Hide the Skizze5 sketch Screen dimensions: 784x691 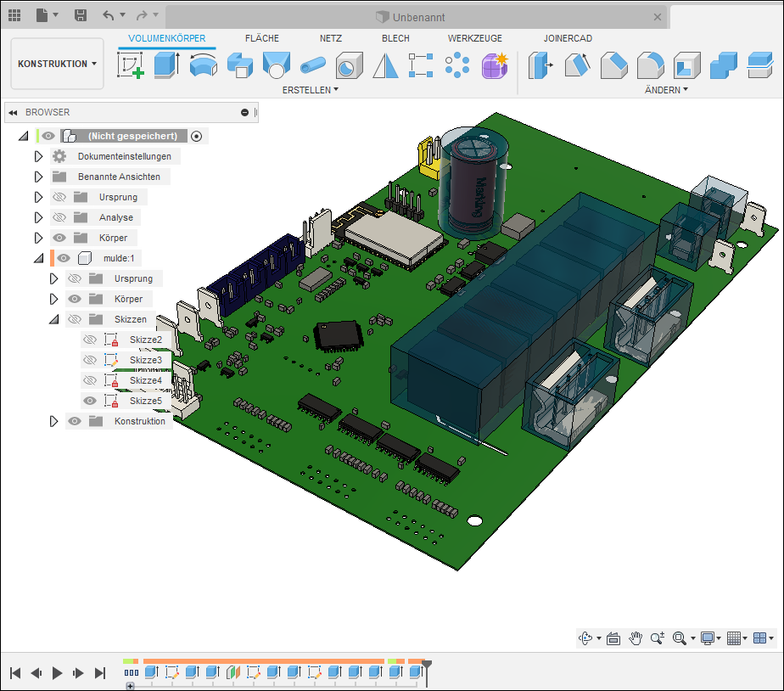(x=90, y=401)
